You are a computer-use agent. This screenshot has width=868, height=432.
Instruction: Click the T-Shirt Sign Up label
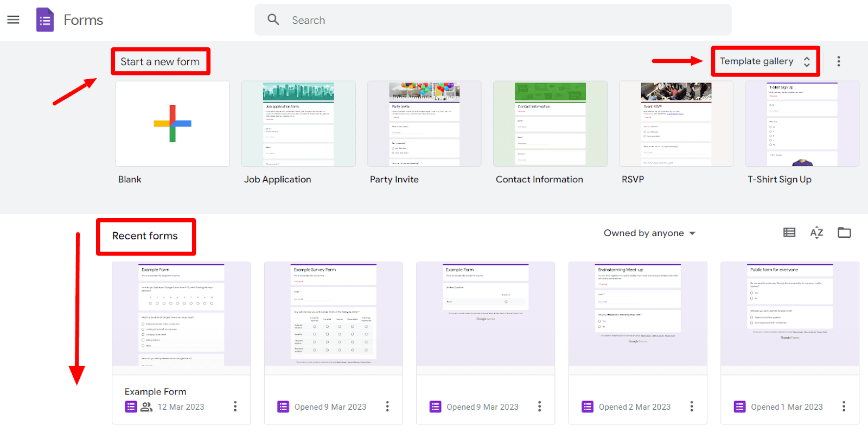click(x=779, y=180)
